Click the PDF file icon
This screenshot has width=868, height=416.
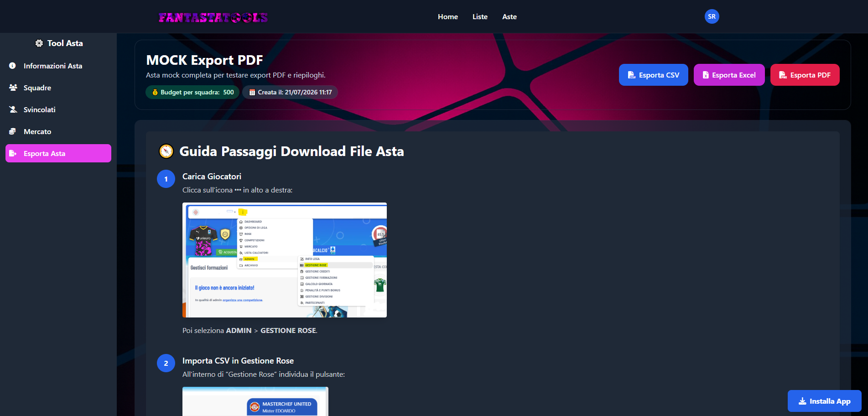pyautogui.click(x=783, y=75)
